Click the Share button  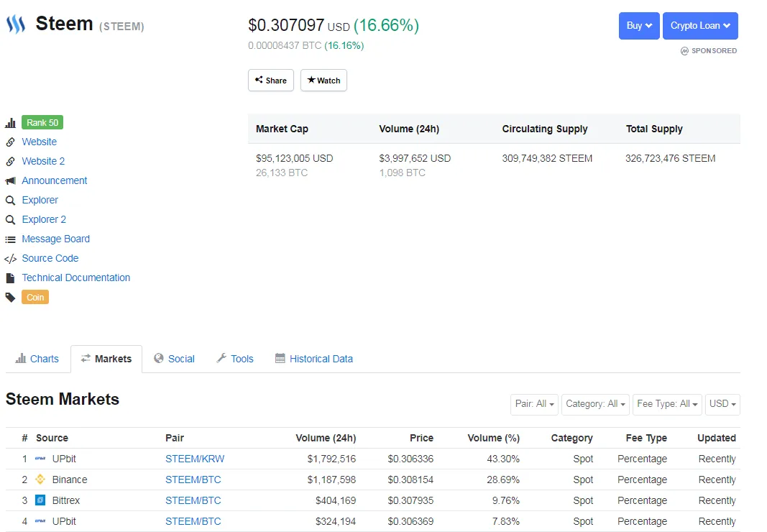(x=271, y=81)
